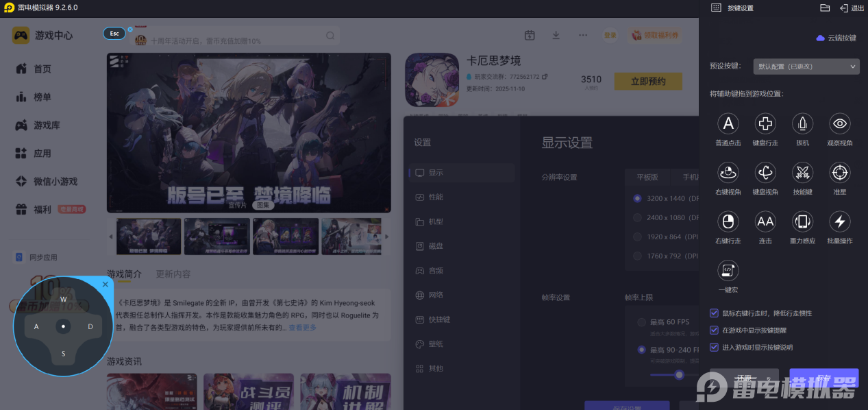Select the 一键宏 macro script icon
The image size is (868, 410).
tap(728, 270)
